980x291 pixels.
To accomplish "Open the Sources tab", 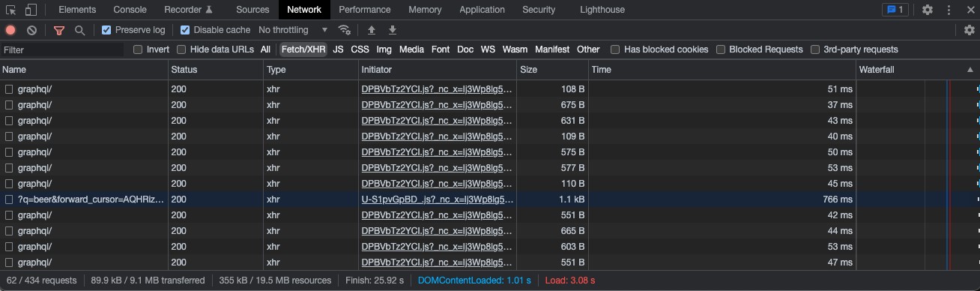I will tap(252, 10).
